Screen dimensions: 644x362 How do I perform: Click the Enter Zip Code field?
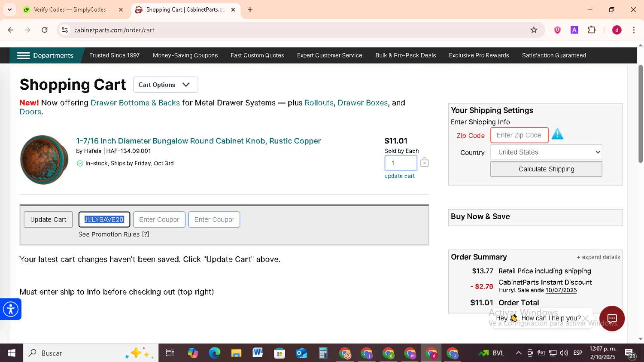tap(519, 135)
